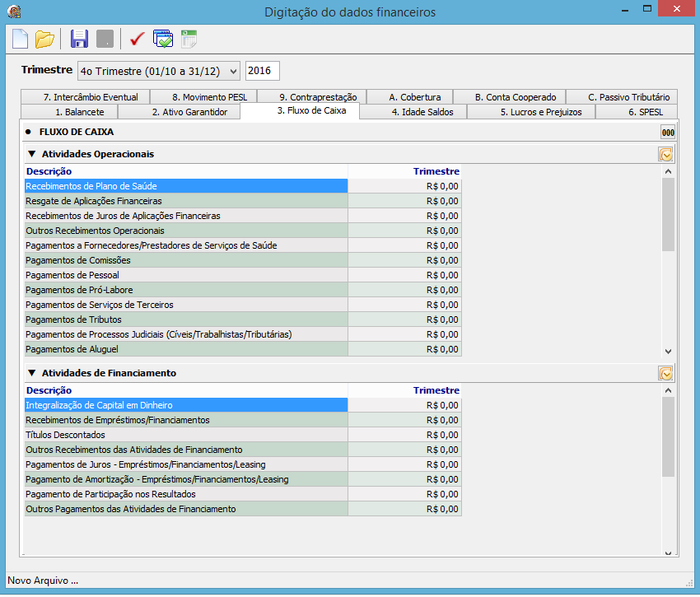
Task: Collapse the Atividades Operacionais section
Action: click(31, 154)
